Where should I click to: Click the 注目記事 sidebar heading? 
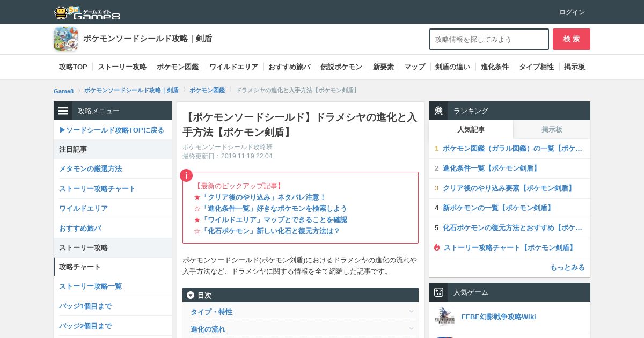click(73, 149)
